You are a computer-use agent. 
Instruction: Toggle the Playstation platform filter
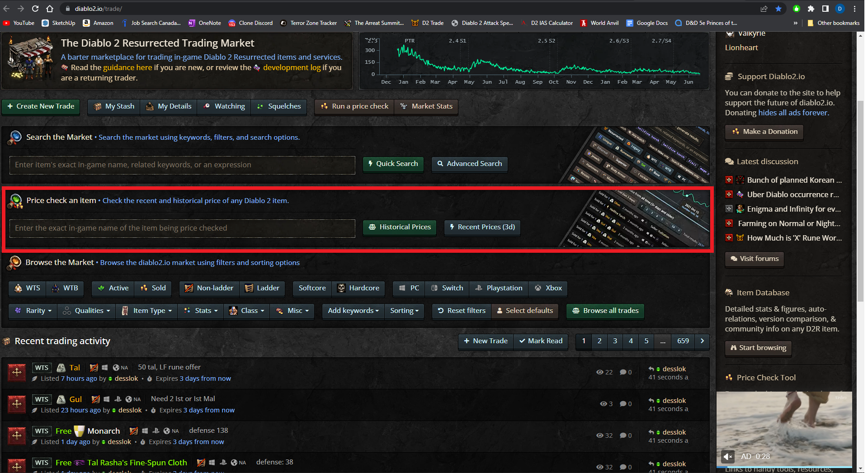pyautogui.click(x=499, y=288)
